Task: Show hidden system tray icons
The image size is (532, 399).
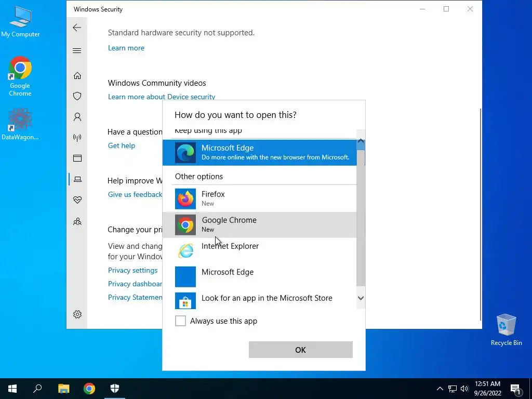Action: (440, 389)
